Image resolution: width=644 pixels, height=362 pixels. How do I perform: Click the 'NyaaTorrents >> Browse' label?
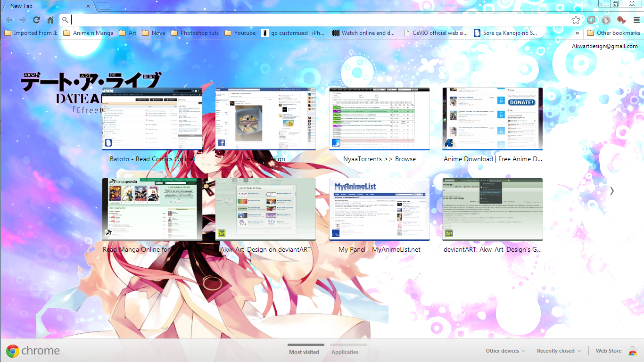(380, 159)
